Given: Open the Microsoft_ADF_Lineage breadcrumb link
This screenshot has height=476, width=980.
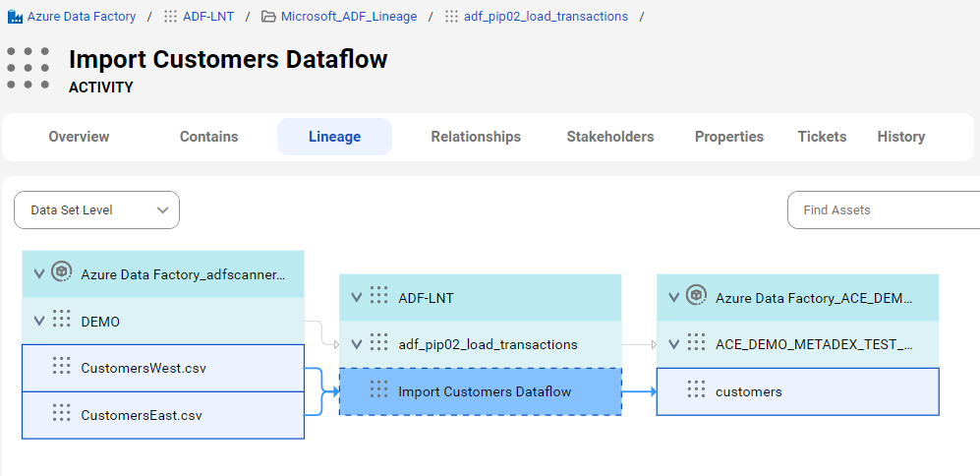Looking at the screenshot, I should pyautogui.click(x=349, y=17).
